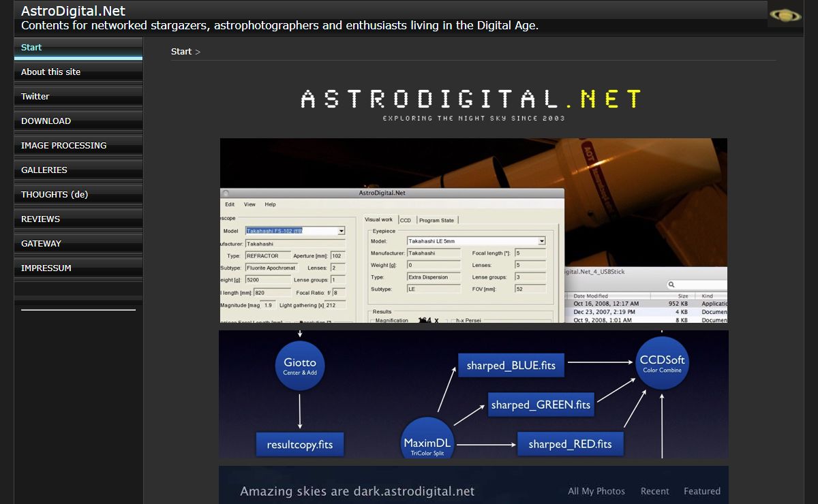This screenshot has width=818, height=504.
Task: Open the IMPRESSUM page
Action: tap(78, 268)
